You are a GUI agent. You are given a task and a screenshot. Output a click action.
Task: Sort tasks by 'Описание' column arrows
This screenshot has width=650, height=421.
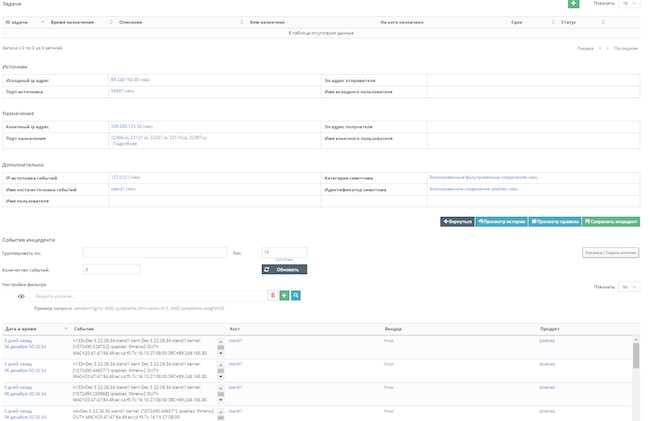(242, 22)
